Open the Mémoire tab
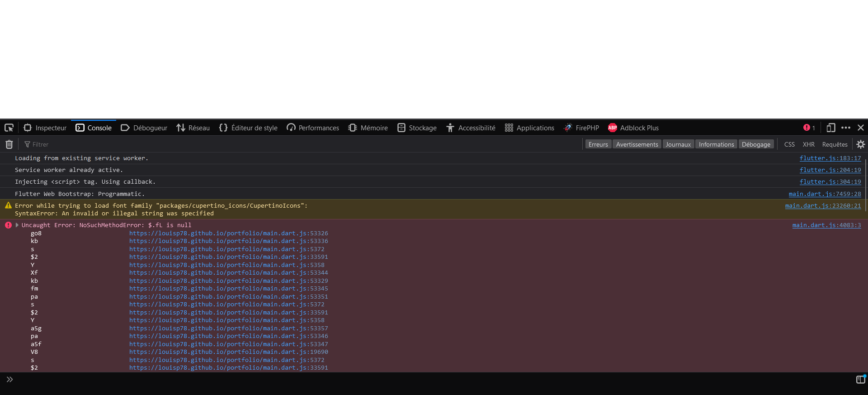The height and width of the screenshot is (395, 868). (368, 128)
